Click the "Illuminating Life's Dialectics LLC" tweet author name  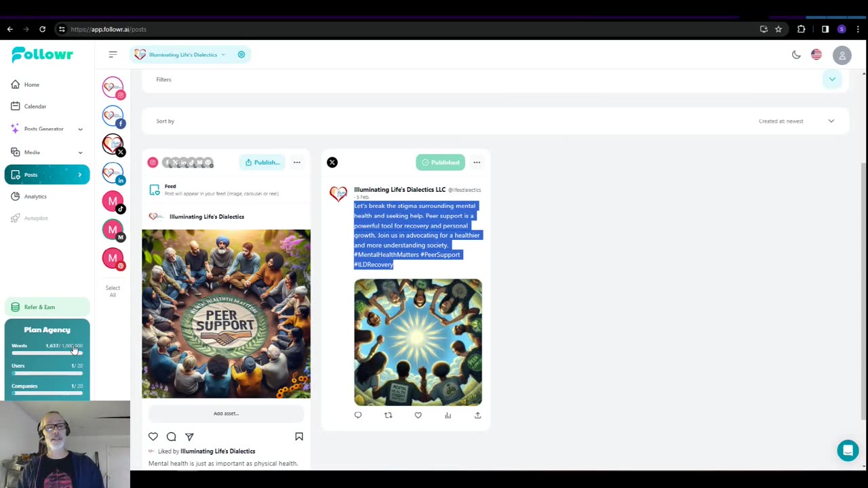click(x=399, y=190)
